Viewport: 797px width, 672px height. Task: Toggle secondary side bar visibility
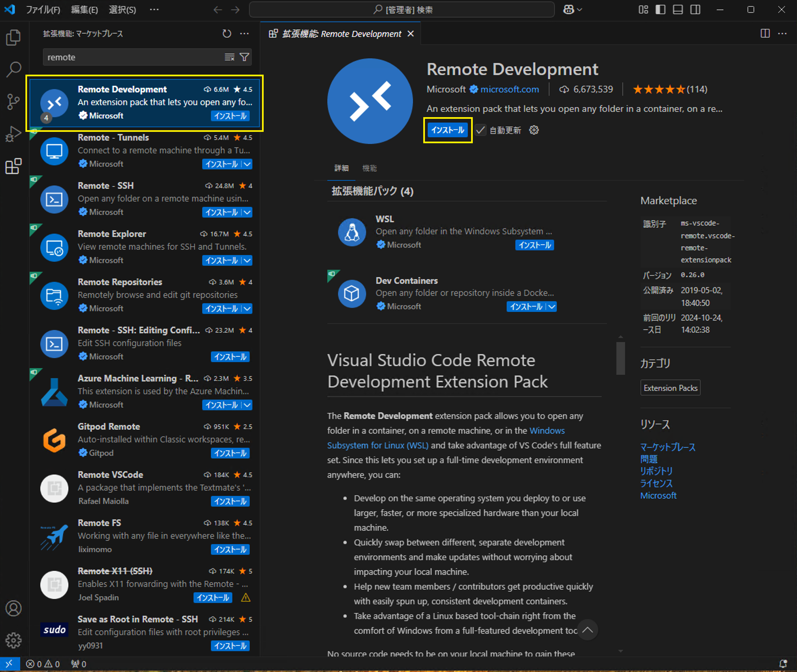pyautogui.click(x=695, y=9)
